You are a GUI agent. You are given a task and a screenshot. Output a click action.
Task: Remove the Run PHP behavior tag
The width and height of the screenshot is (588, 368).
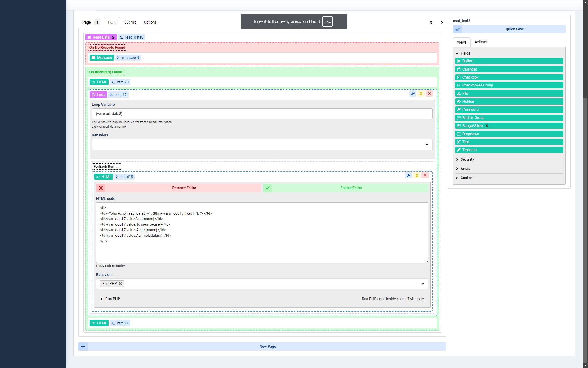(x=120, y=284)
